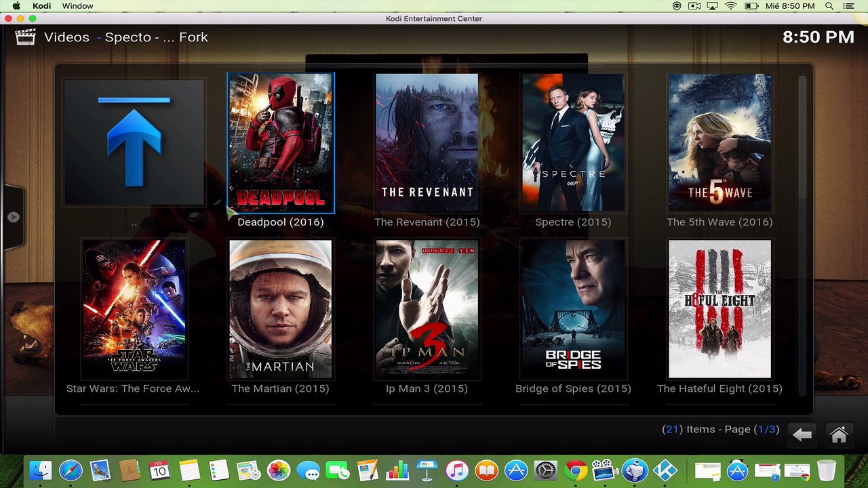Open the Trash in the dock
868x488 pixels.
coord(826,470)
